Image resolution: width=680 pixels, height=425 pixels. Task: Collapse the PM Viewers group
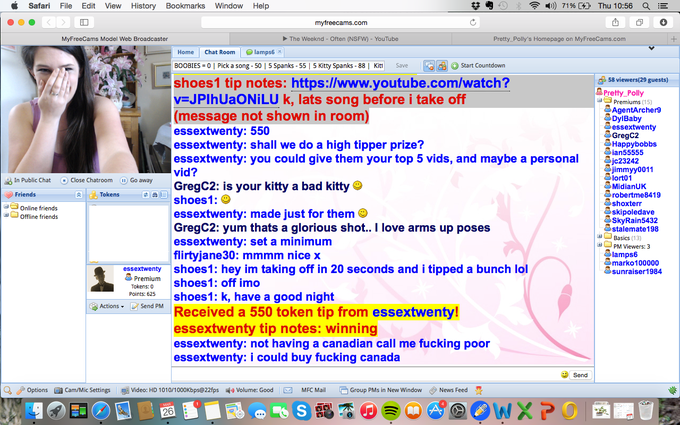(600, 245)
